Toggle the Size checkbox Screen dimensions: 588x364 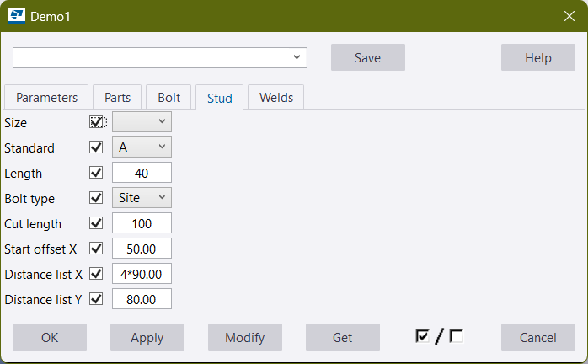click(96, 122)
